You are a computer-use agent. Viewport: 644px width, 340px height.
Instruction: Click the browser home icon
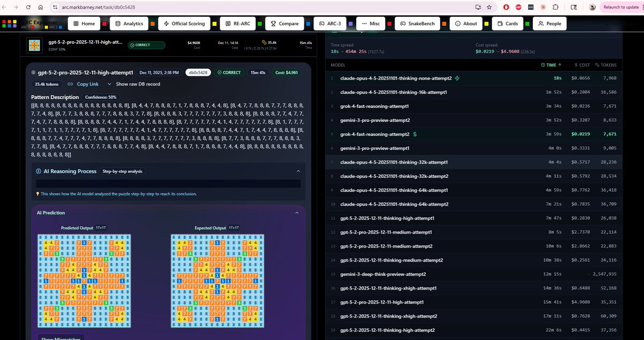41,8
